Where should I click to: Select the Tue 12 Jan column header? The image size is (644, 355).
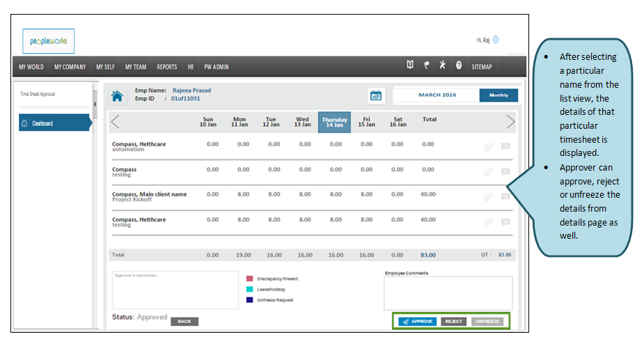(271, 122)
